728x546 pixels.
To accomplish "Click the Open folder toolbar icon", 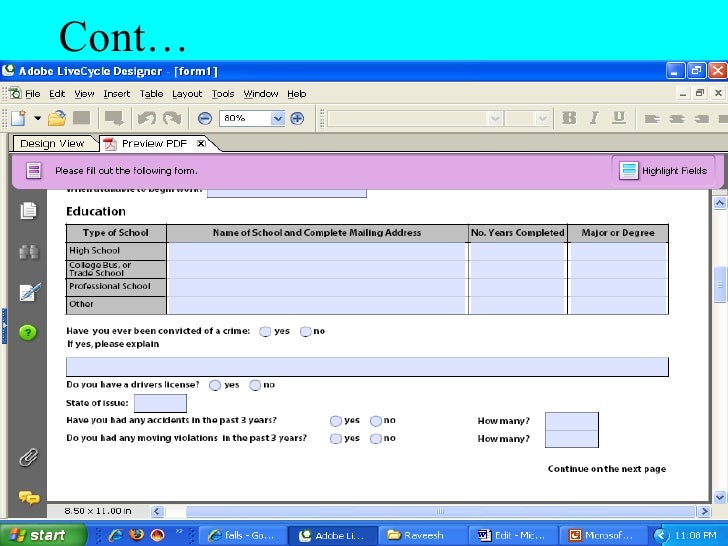I will [x=57, y=118].
